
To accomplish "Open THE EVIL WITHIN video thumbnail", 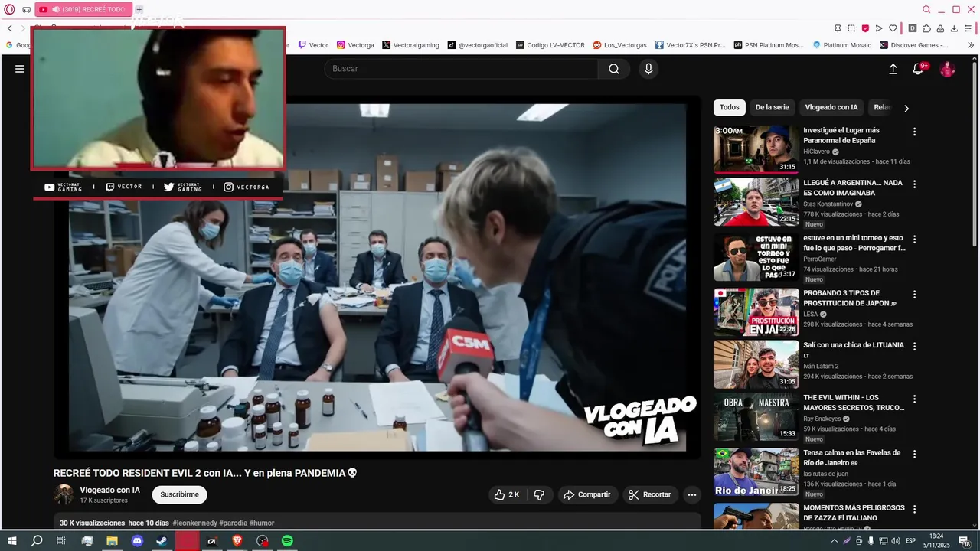I will click(x=756, y=416).
